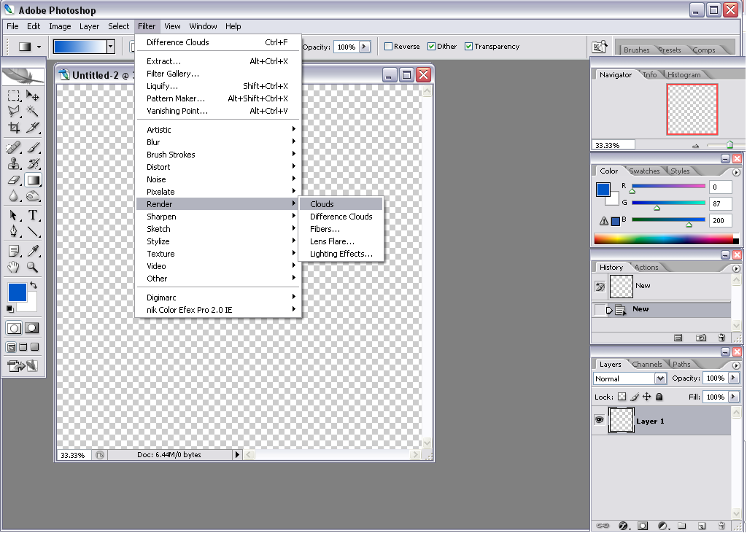The width and height of the screenshot is (747, 560).
Task: Select the Notes tool
Action: [14, 251]
